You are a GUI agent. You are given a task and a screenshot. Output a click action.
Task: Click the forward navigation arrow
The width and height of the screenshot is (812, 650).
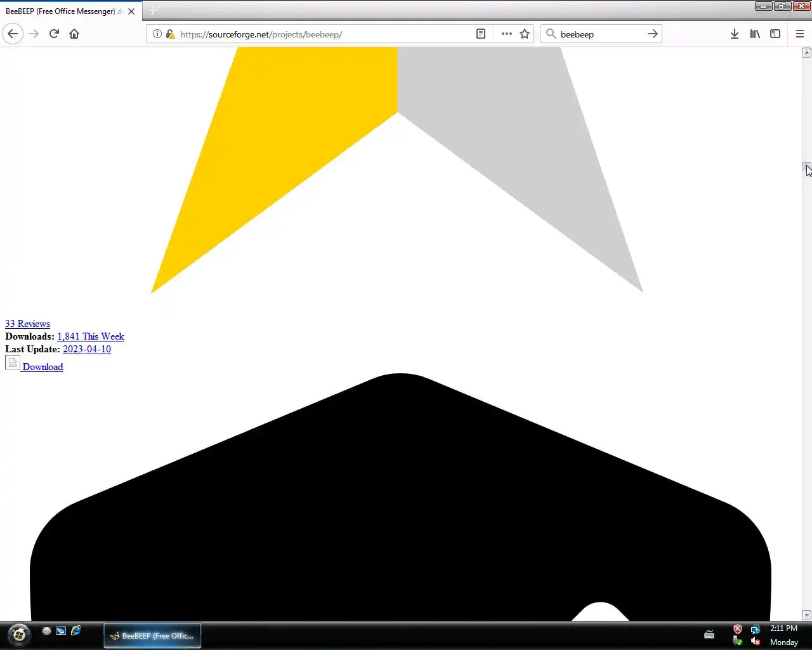point(34,34)
